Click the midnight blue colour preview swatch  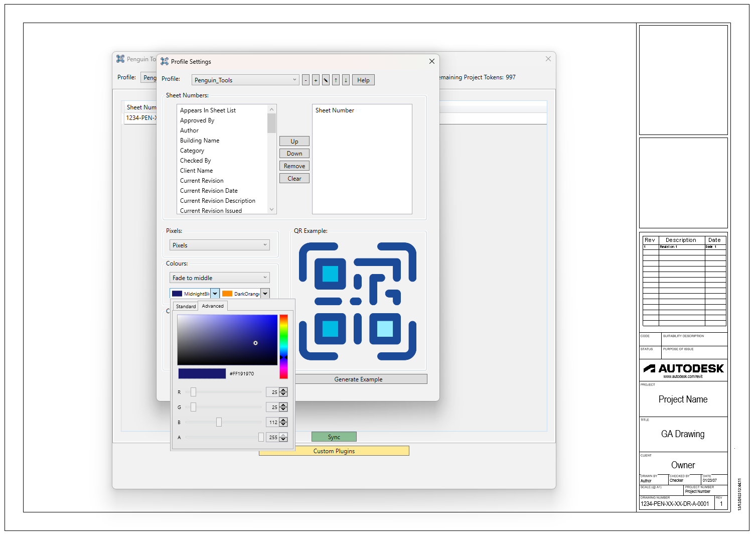202,373
